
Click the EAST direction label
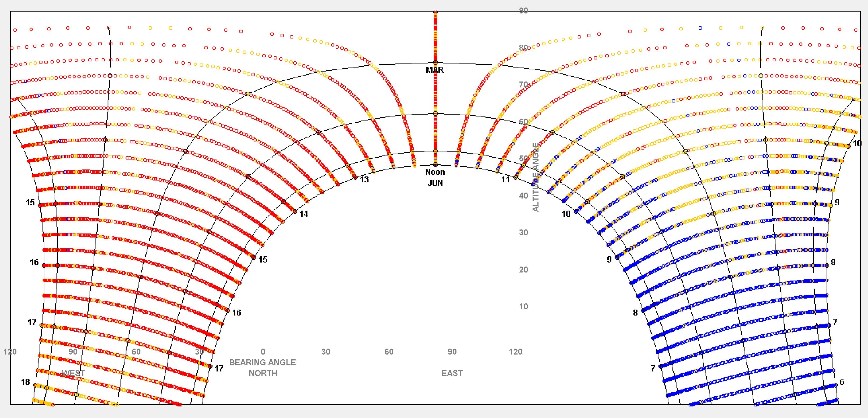point(452,373)
